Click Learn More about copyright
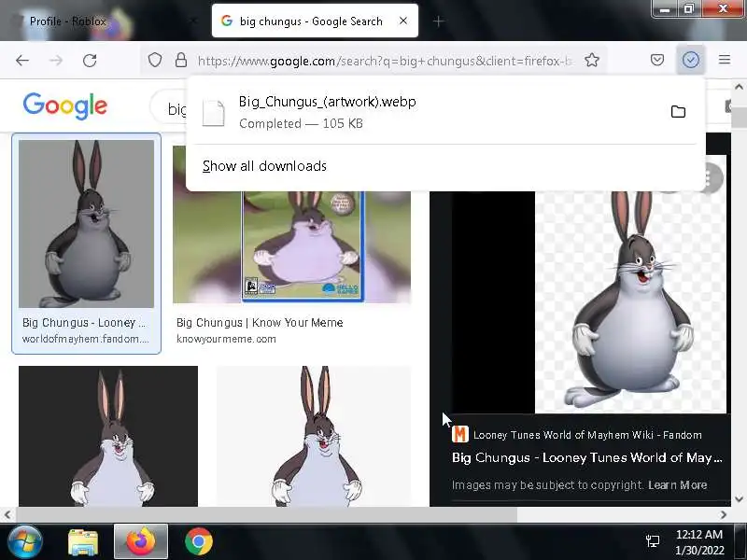 pos(678,485)
